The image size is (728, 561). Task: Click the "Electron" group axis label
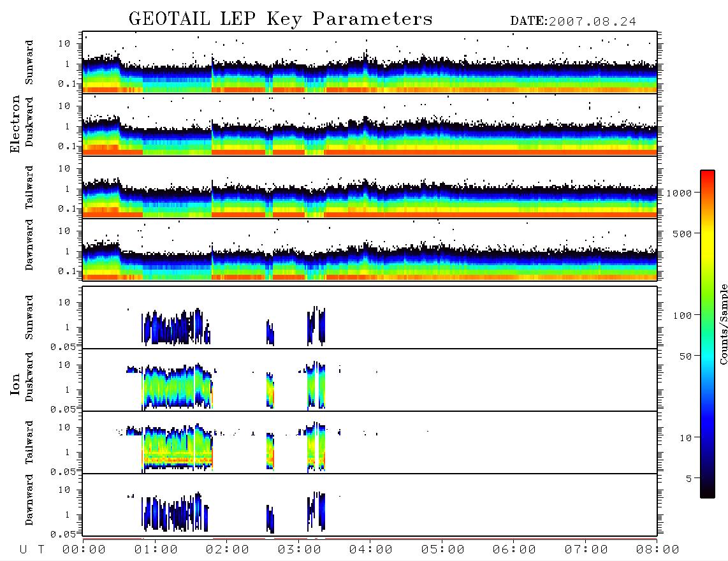(15, 124)
